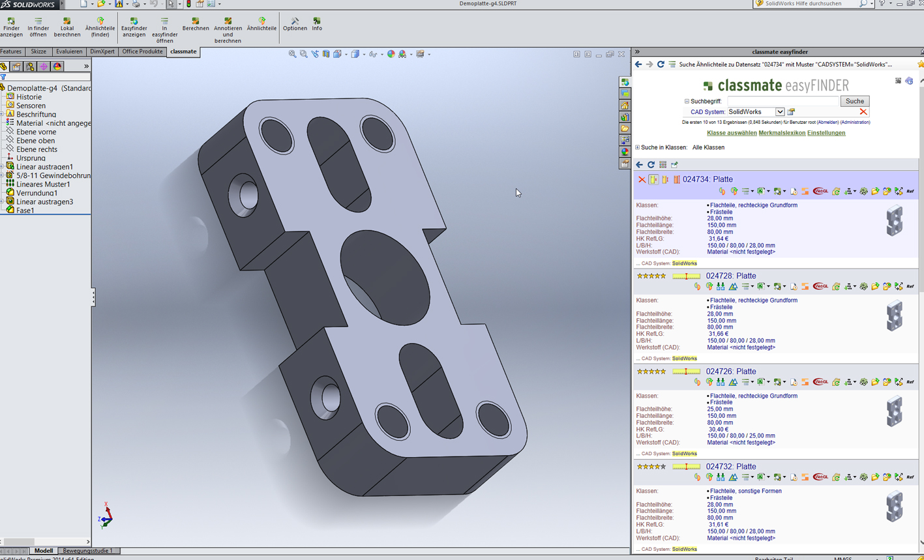Bookmark the search with the star icon
The width and height of the screenshot is (924, 560).
[920, 65]
